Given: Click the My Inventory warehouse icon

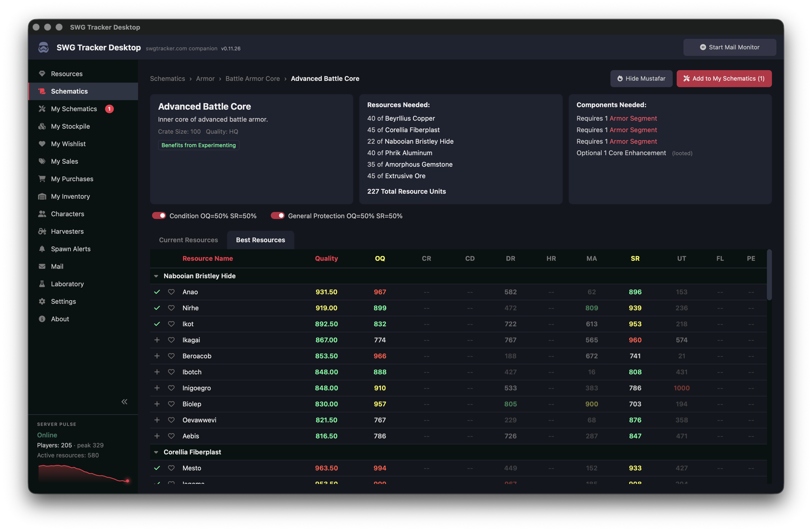Looking at the screenshot, I should pos(42,196).
